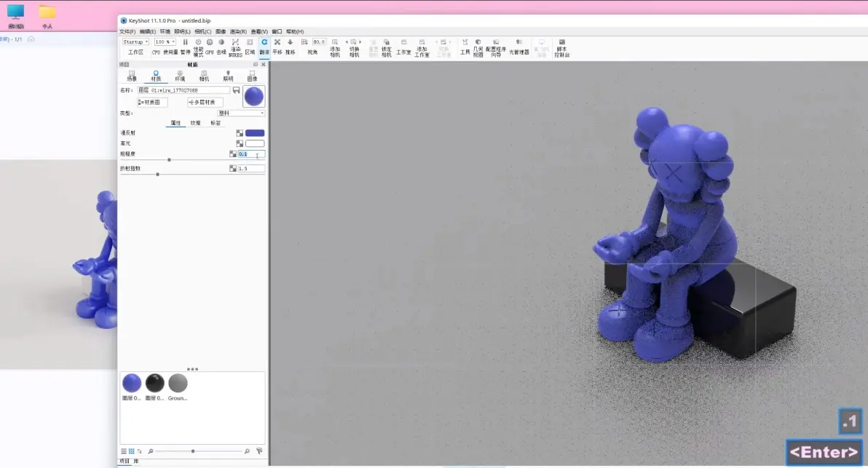Open the 文件(F) menu
Screen dimensions: 868x468
click(x=127, y=31)
